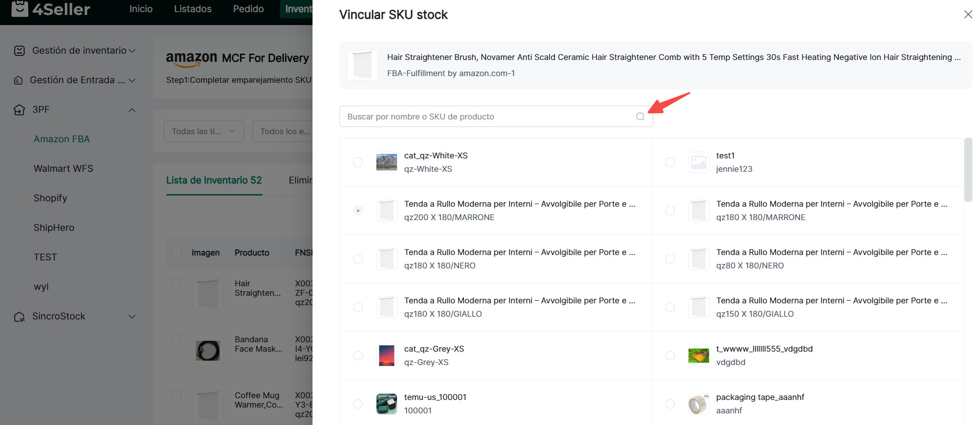Switch to Lista de Inventario tab

coord(214,180)
